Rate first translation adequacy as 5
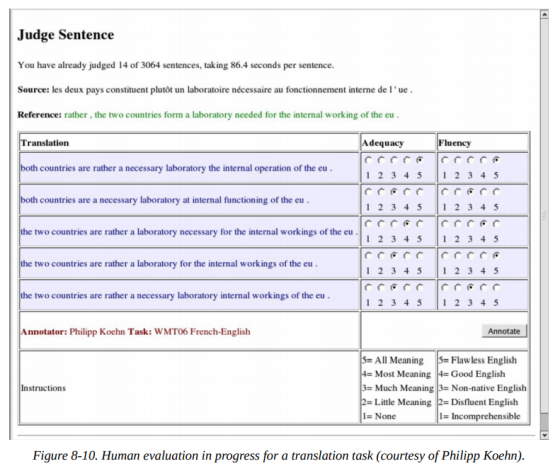This screenshot has width=560, height=466. coord(420,160)
